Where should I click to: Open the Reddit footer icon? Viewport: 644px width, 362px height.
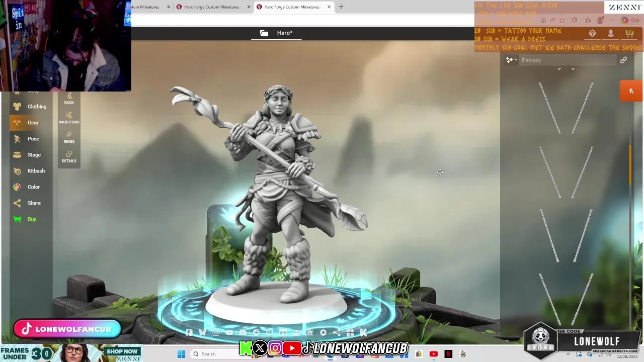256,332
